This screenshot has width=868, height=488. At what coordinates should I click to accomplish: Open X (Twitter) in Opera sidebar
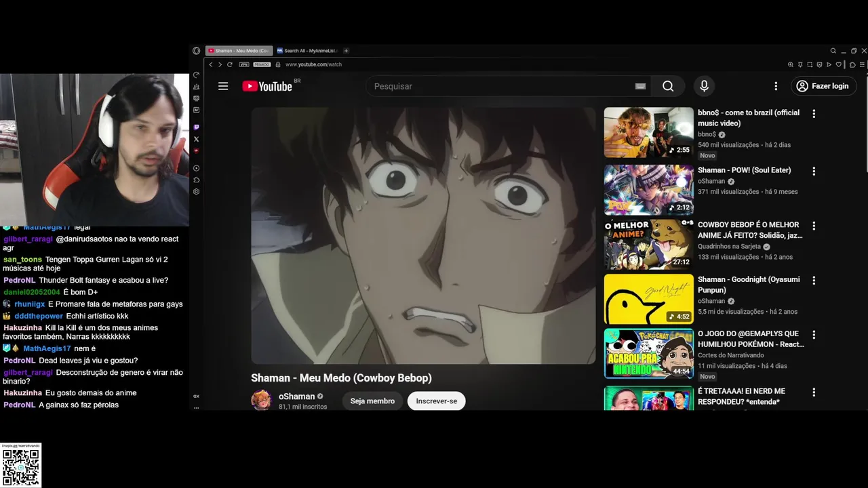(x=197, y=139)
